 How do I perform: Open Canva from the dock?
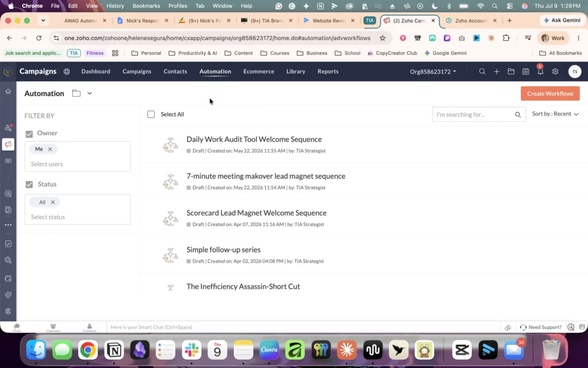(269, 350)
